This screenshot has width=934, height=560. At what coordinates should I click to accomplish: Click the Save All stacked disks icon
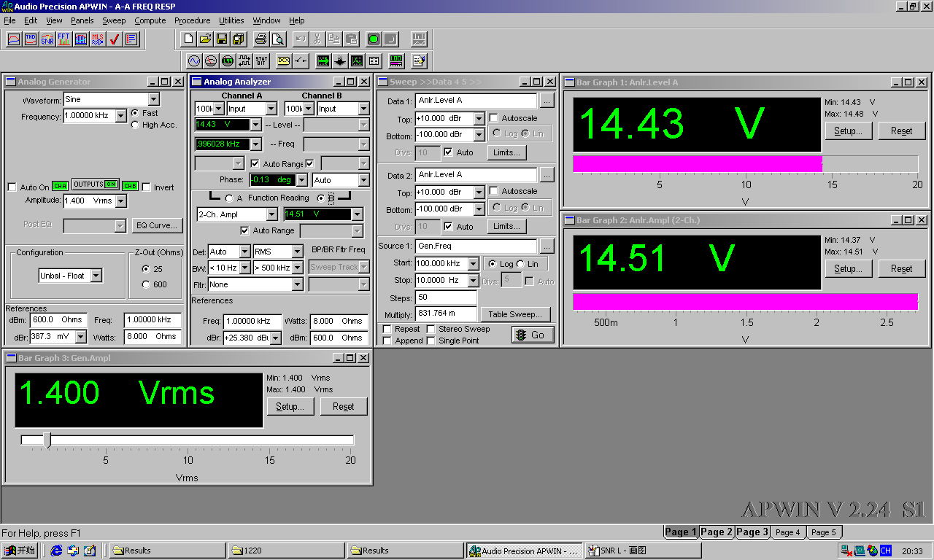click(x=239, y=39)
